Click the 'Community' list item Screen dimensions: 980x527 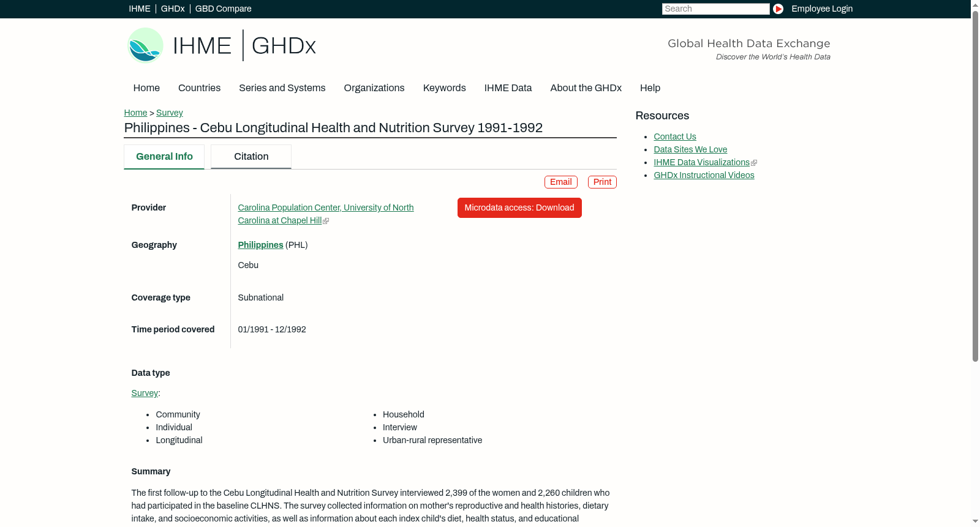point(178,415)
